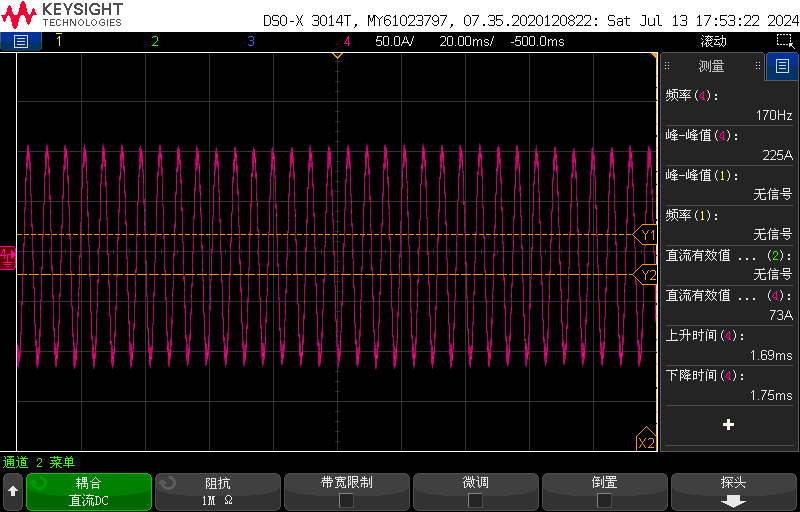Click the channel 4 ground reference marker
This screenshot has width=800, height=512.
(x=8, y=258)
